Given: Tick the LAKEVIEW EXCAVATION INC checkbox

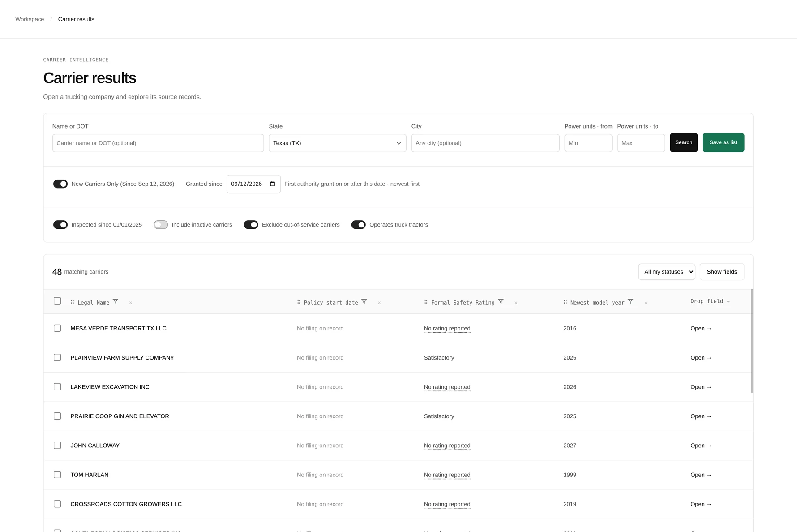Looking at the screenshot, I should [x=57, y=387].
